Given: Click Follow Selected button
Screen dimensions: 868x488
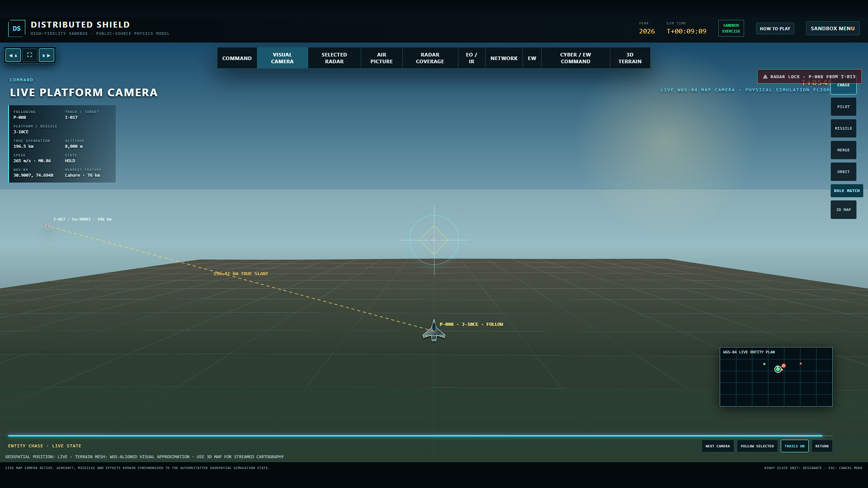Looking at the screenshot, I should click(x=757, y=446).
